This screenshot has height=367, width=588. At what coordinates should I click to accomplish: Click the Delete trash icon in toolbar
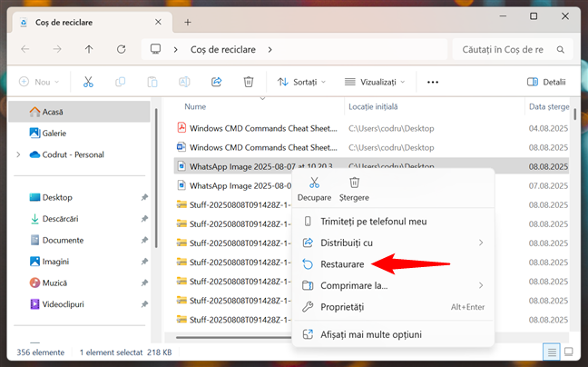pos(249,82)
